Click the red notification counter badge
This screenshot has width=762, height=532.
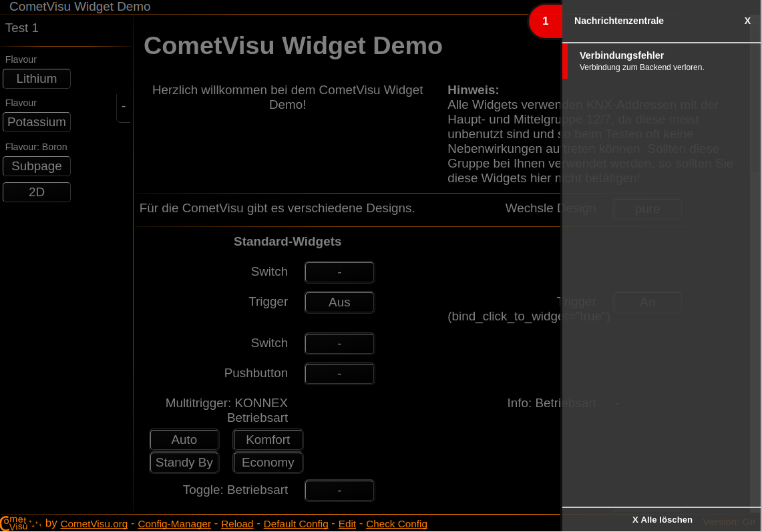pos(545,21)
